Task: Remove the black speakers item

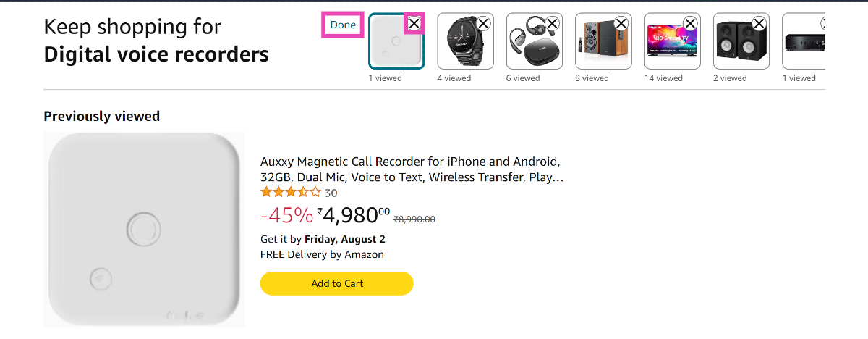Action: click(759, 24)
